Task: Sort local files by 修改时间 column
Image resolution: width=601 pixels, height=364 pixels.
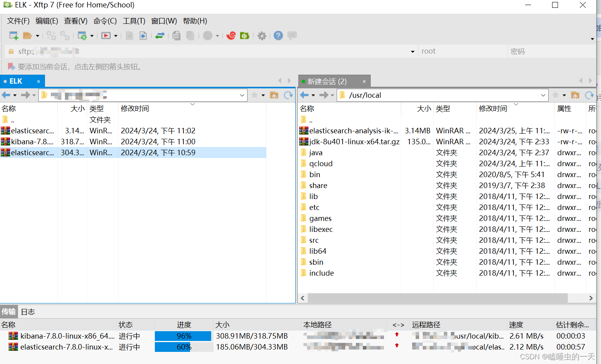Action: coord(192,108)
